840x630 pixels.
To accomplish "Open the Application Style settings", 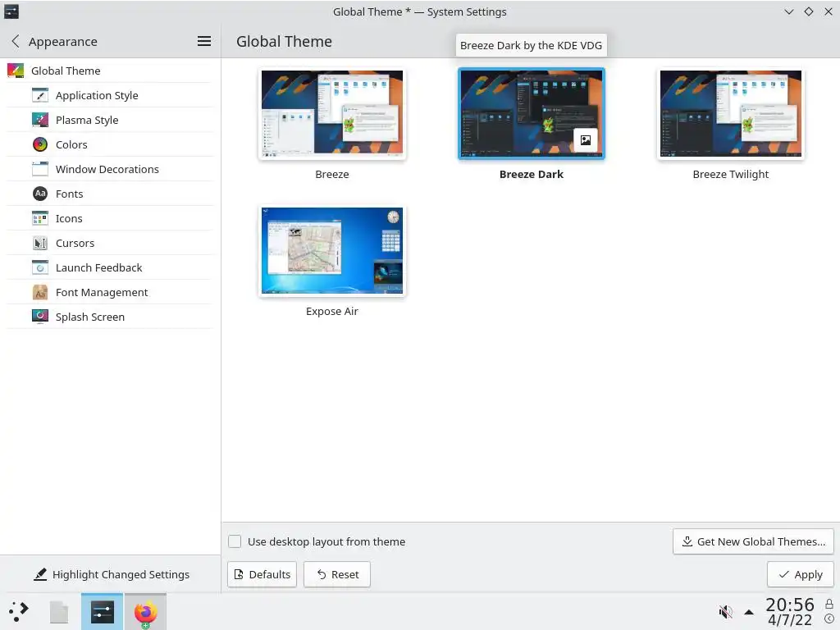I will [110, 95].
